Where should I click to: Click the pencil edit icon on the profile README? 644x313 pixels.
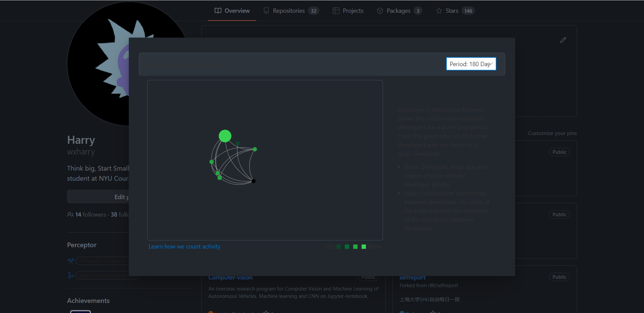tap(563, 40)
